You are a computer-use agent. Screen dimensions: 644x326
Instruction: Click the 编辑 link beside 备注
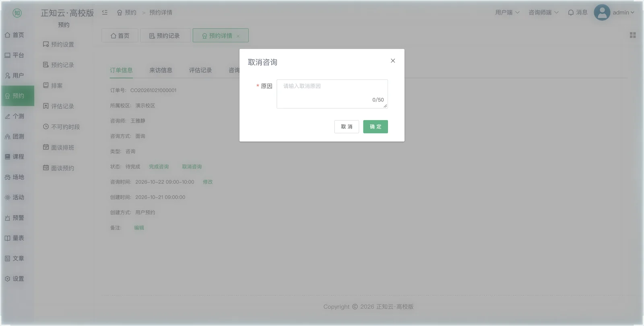139,228
